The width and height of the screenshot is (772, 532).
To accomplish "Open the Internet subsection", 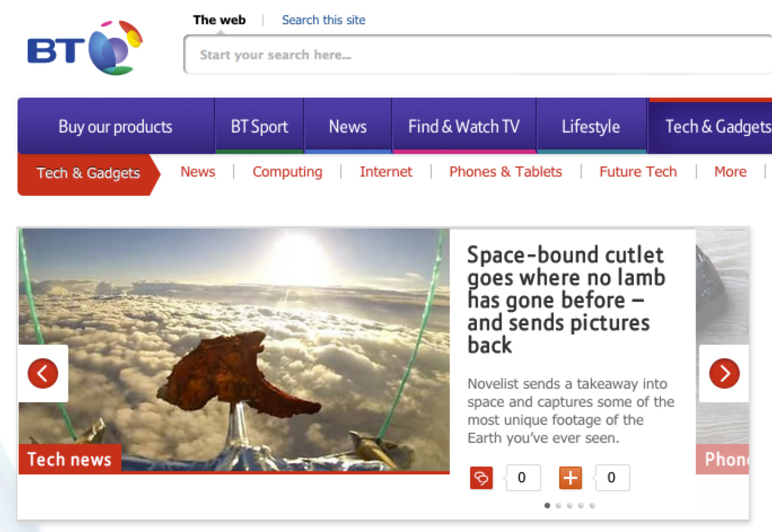I will pos(386,172).
